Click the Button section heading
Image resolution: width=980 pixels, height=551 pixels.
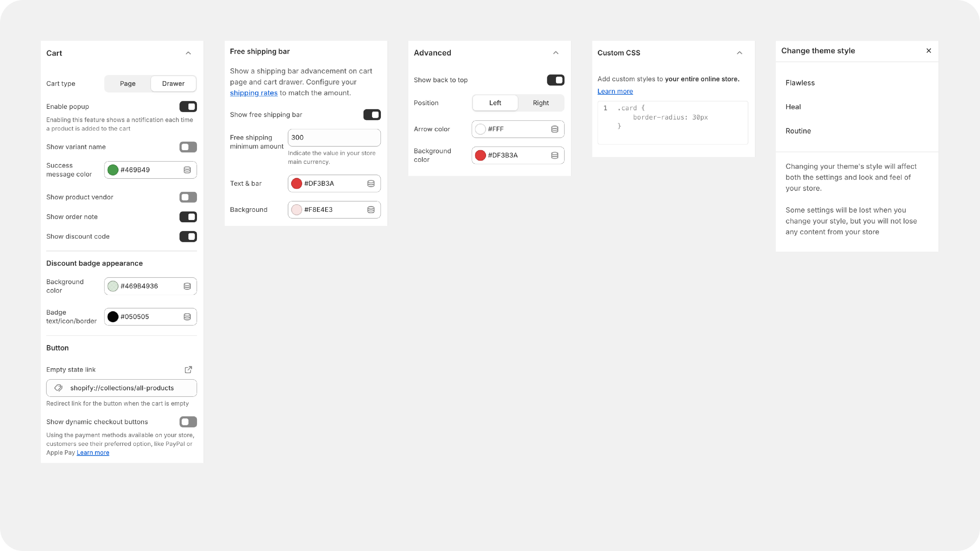pyautogui.click(x=57, y=348)
